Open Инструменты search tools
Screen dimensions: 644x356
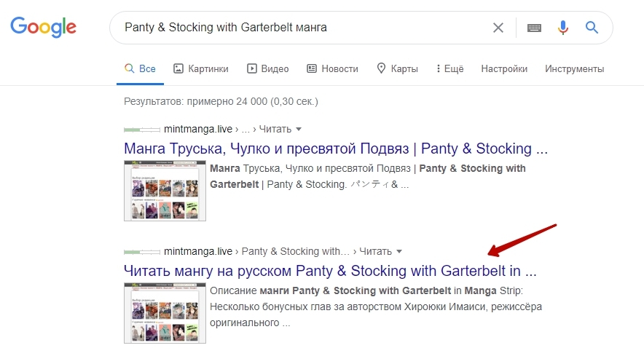574,68
